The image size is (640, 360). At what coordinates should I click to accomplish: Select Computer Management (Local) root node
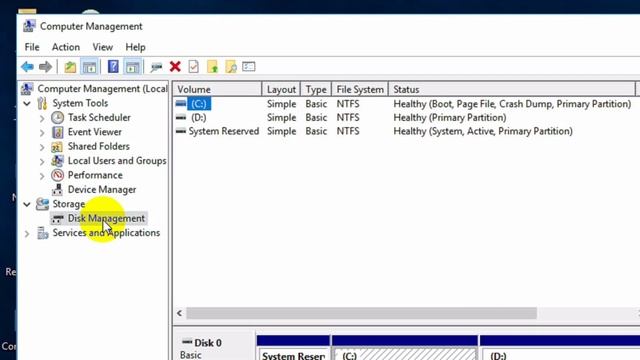pos(102,89)
